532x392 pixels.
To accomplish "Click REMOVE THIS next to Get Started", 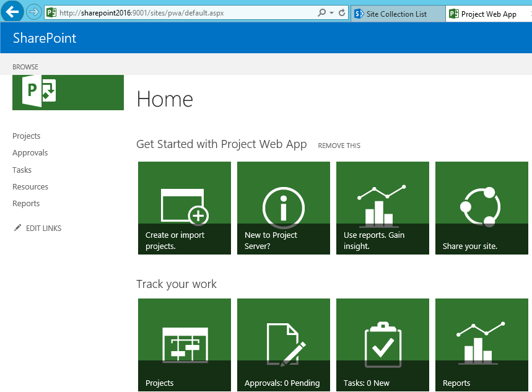I will [339, 146].
